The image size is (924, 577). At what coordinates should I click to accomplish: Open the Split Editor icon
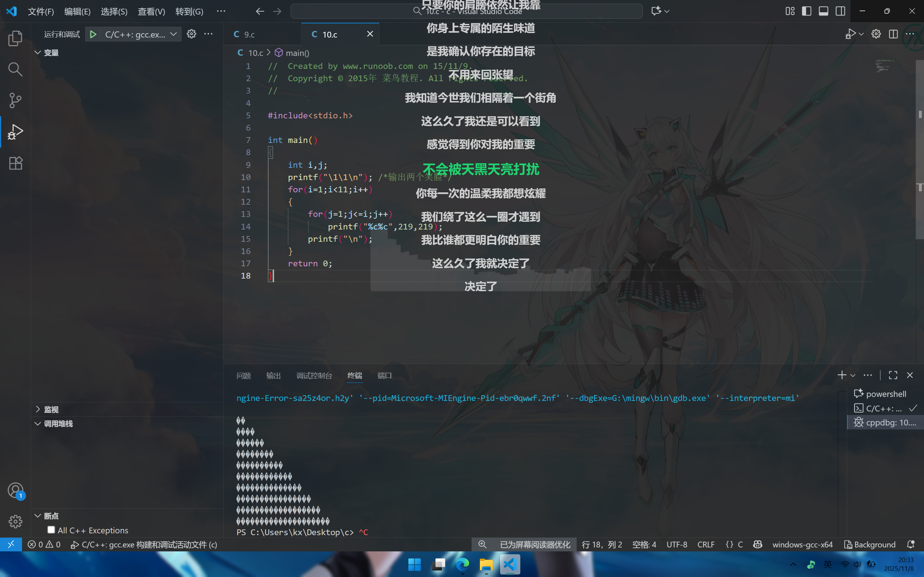(x=893, y=34)
